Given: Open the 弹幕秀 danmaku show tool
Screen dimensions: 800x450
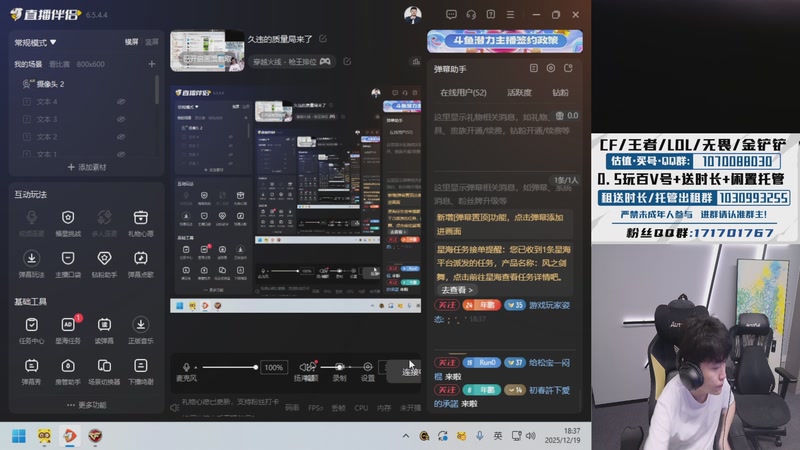Looking at the screenshot, I should 32,371.
